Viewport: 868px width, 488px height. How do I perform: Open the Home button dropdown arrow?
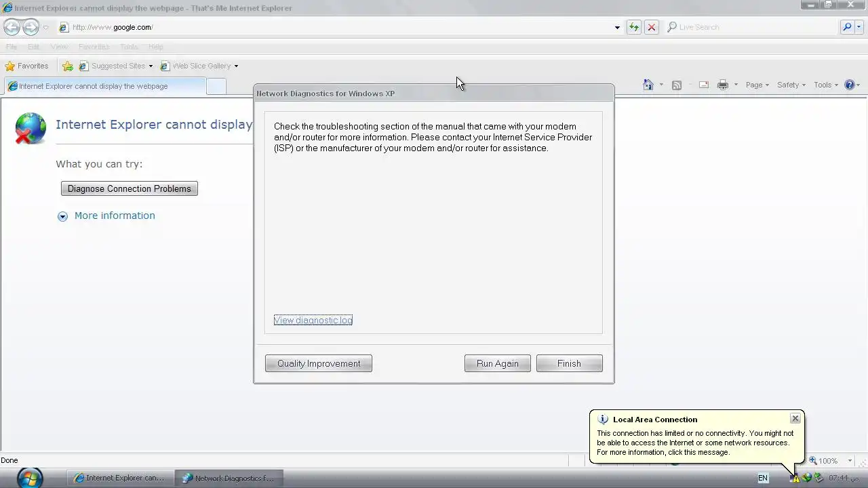[x=661, y=85]
